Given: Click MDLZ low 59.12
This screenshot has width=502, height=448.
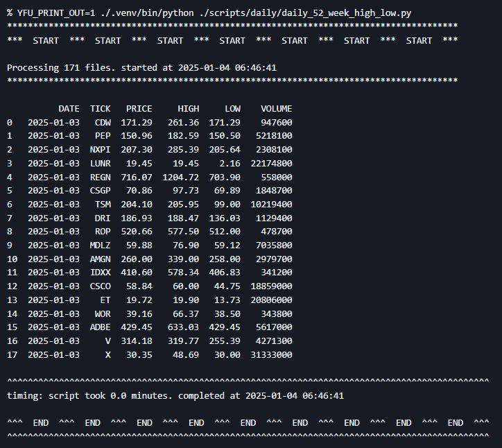Looking at the screenshot, I should pos(227,245).
